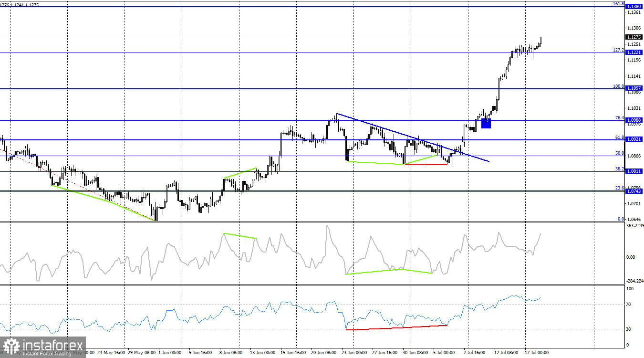Select the 127.2 Fibonacci level label
Screen dimensions: 644x358
tap(618, 50)
